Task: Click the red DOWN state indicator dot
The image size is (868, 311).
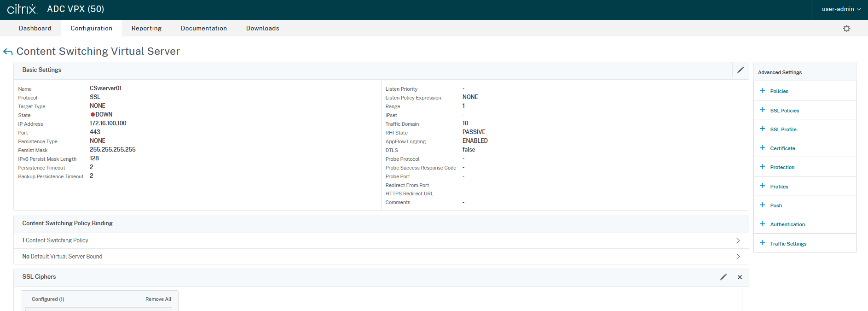Action: [x=93, y=115]
